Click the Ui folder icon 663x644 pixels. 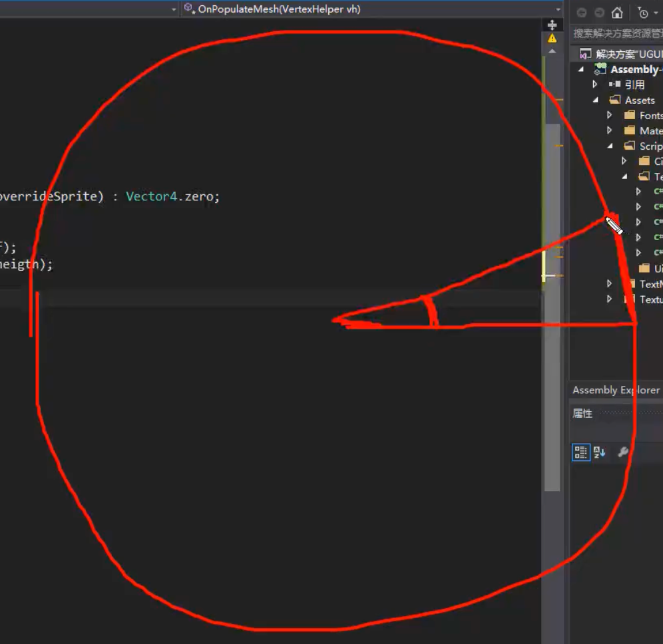(x=644, y=268)
